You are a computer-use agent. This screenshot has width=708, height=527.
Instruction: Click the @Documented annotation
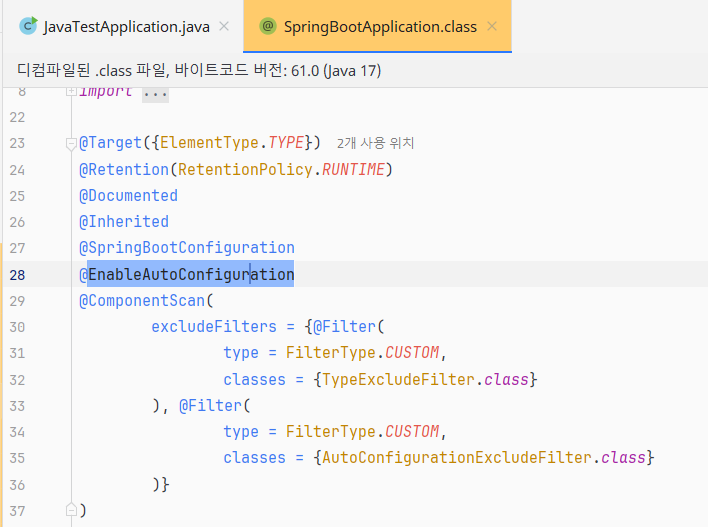[x=128, y=196]
